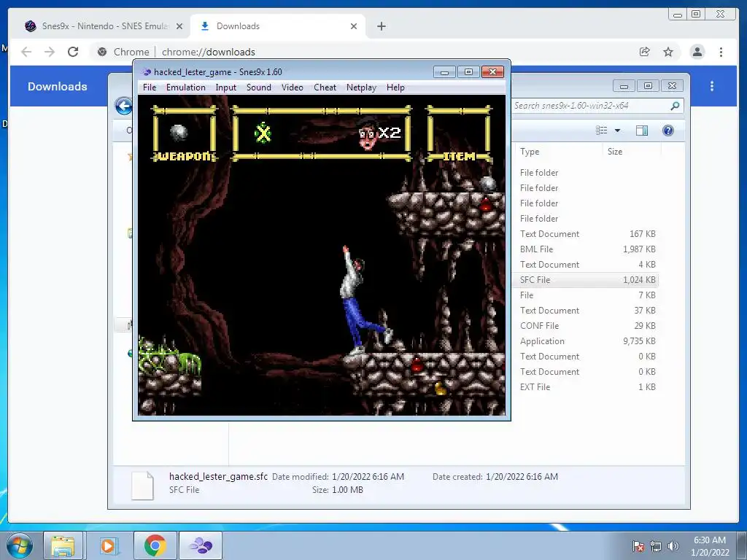Open Explorer help
747x560 pixels.
pos(668,131)
